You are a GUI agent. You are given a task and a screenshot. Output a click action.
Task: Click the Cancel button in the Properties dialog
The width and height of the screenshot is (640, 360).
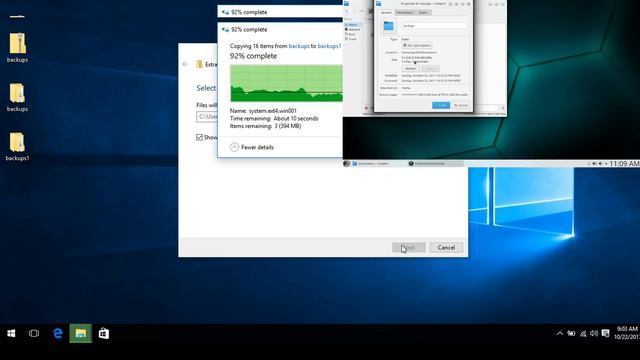(461, 105)
